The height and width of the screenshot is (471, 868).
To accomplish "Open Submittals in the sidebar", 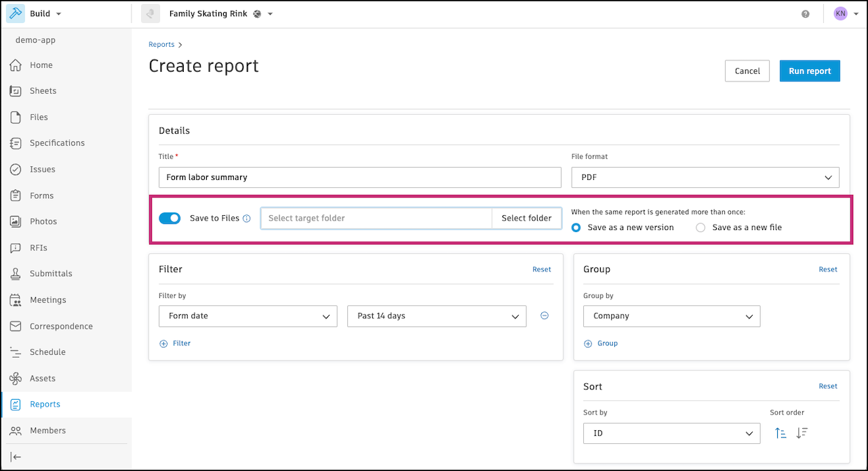I will 51,274.
